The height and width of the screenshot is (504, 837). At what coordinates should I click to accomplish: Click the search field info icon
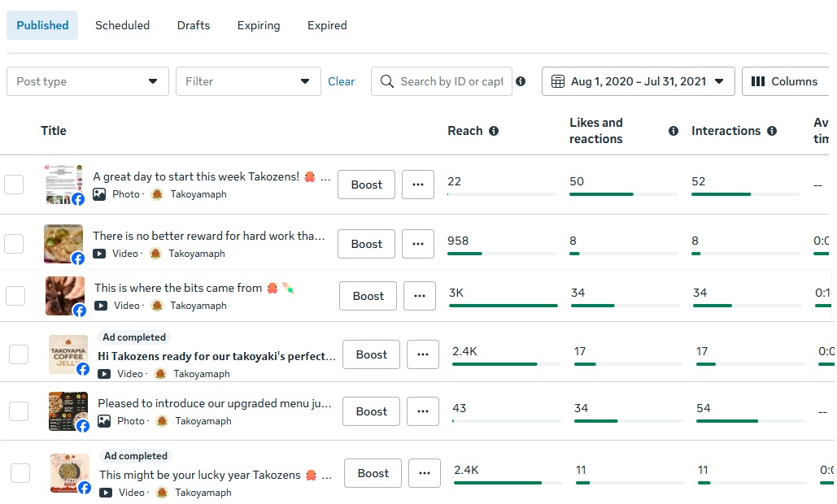coord(521,81)
